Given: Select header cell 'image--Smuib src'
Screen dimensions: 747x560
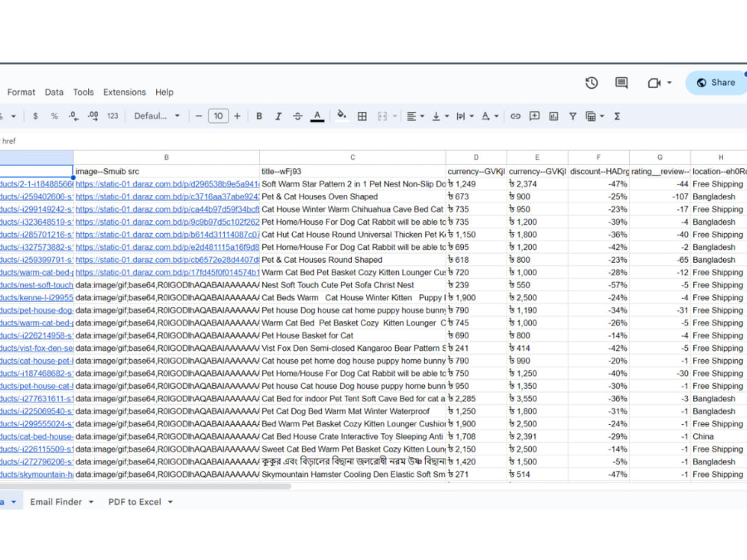Looking at the screenshot, I should coord(167,172).
